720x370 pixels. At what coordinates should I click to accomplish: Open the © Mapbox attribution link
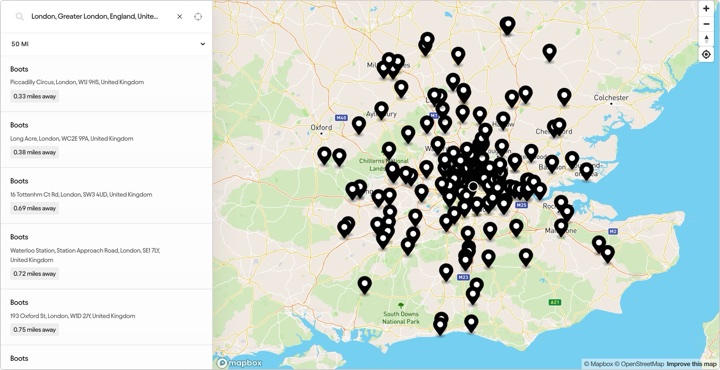pos(598,364)
